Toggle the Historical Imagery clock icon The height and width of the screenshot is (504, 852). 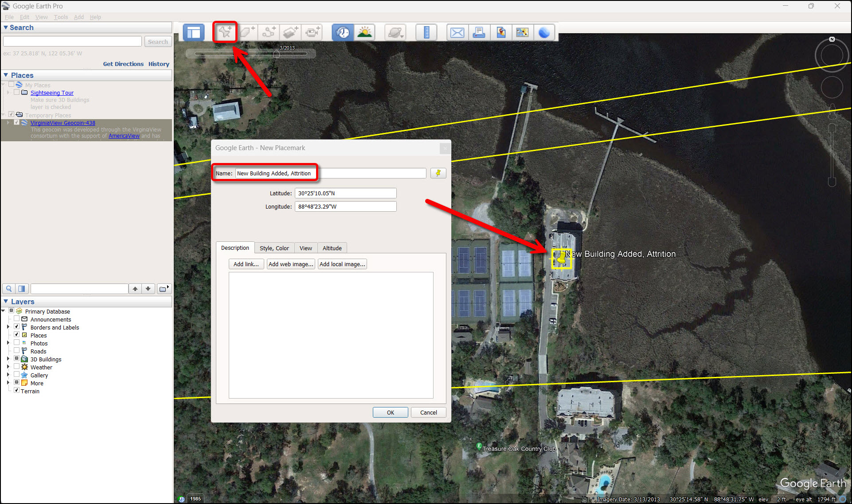pos(342,32)
